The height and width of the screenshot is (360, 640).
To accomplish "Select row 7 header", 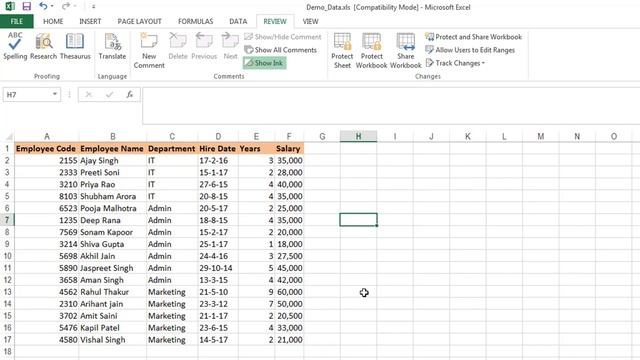I will click(7, 220).
